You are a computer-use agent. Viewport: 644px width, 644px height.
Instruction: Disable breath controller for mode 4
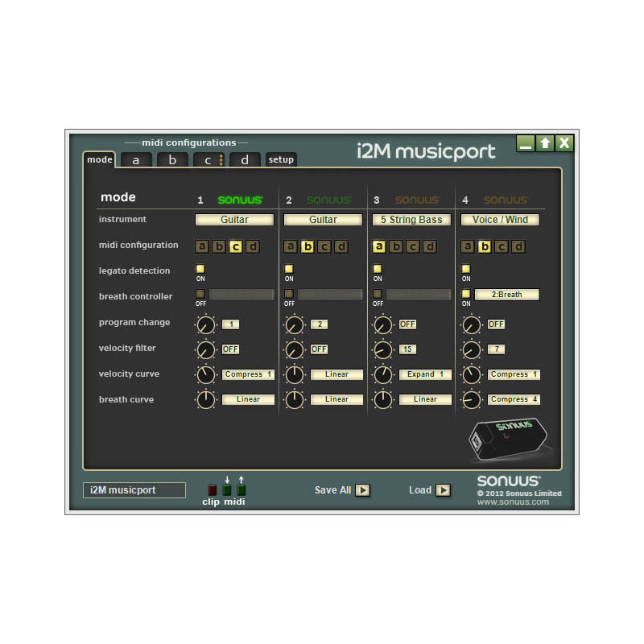tap(466, 294)
